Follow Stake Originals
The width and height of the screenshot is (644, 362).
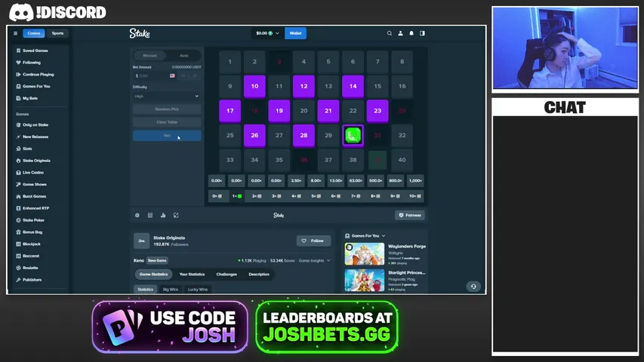(x=313, y=241)
